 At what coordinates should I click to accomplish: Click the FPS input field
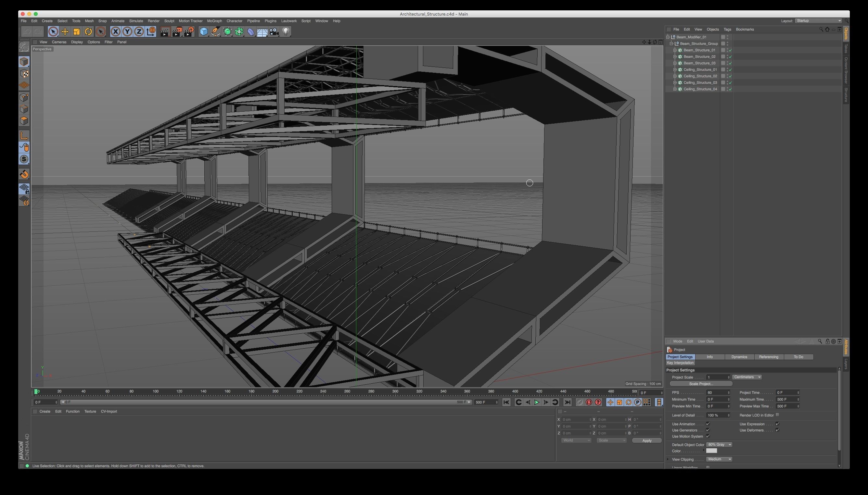[x=718, y=393]
